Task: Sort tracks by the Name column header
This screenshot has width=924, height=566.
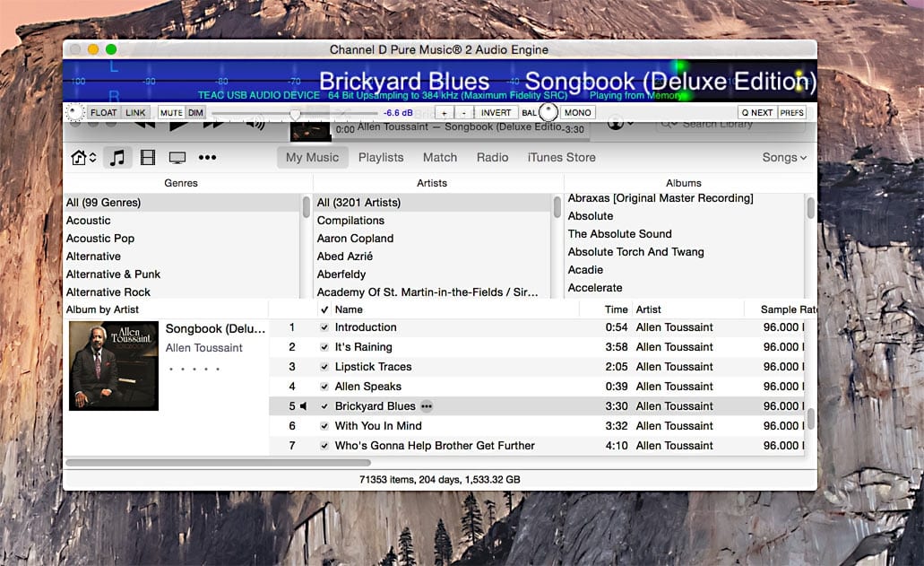Action: point(349,309)
